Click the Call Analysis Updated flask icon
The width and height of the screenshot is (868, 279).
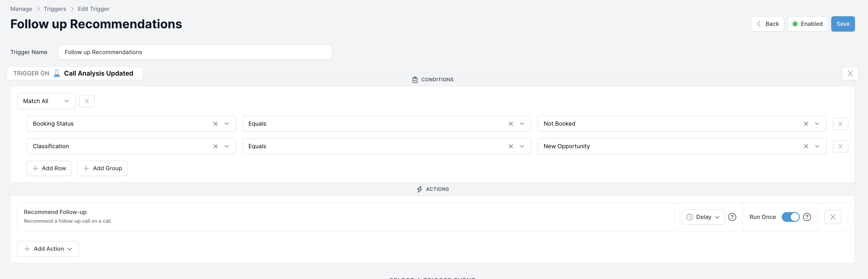(57, 73)
